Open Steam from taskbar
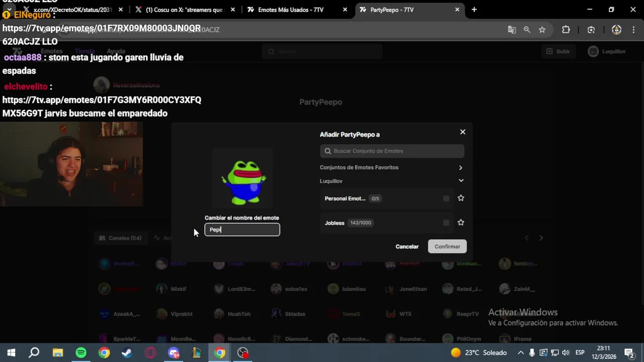Screen dimensions: 644x362 pyautogui.click(x=127, y=352)
